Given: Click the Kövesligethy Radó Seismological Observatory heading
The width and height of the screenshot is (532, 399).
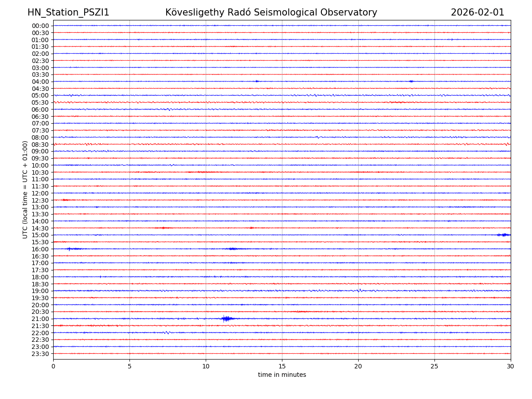Looking at the screenshot, I should (x=271, y=12).
